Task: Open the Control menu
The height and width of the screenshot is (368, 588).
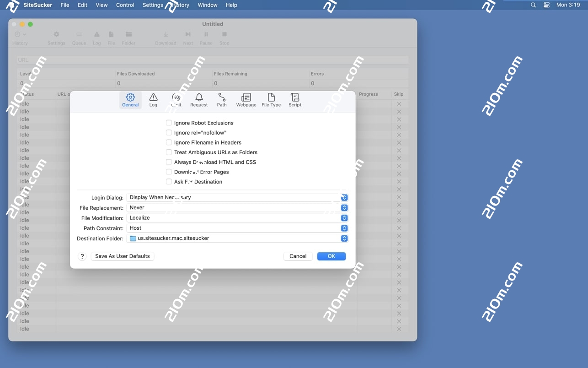Action: (125, 5)
